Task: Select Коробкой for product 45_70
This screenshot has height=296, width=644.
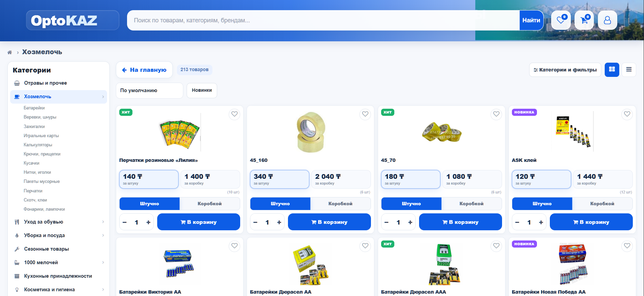Action: 472,204
